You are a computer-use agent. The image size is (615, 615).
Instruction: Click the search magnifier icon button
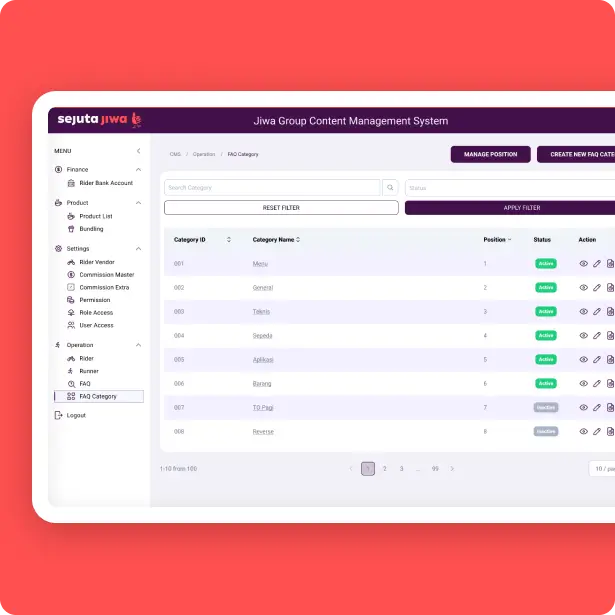click(x=390, y=187)
